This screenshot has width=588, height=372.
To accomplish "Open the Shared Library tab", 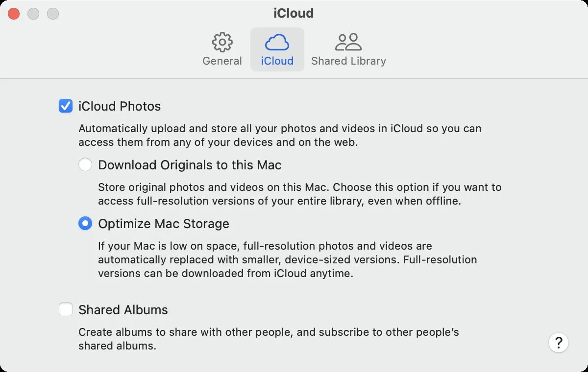I will (x=348, y=49).
